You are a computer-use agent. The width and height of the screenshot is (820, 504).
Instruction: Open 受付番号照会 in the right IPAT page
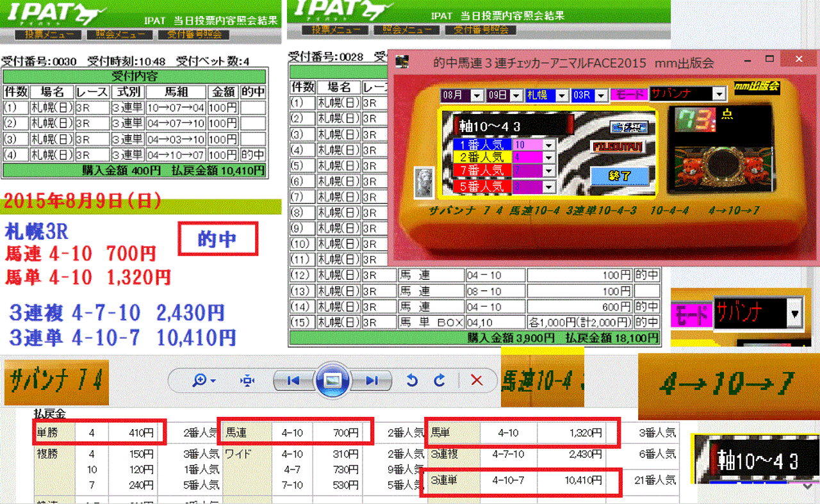pyautogui.click(x=480, y=30)
